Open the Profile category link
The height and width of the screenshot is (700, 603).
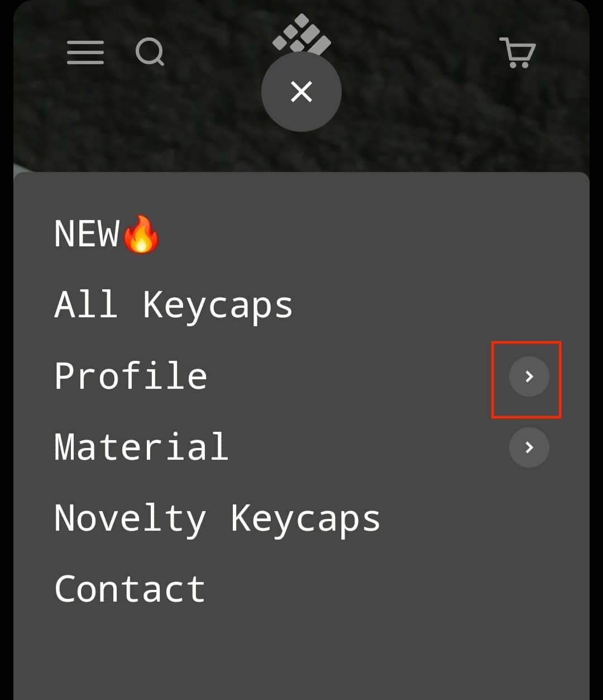click(x=130, y=375)
